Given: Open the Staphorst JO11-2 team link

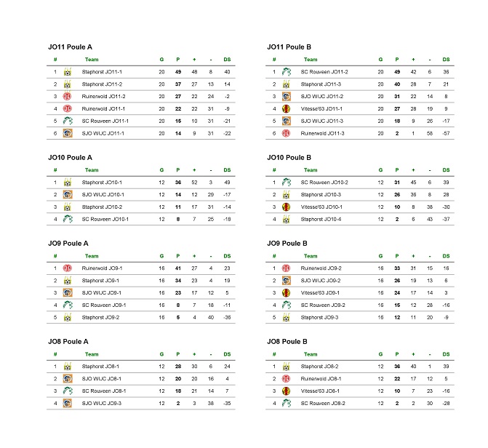Looking at the screenshot, I should (x=103, y=84).
